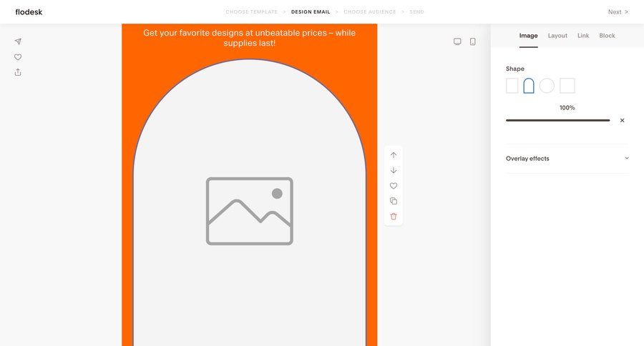Click the flodesk logo
Screen dimensions: 644x346
[x=29, y=12]
